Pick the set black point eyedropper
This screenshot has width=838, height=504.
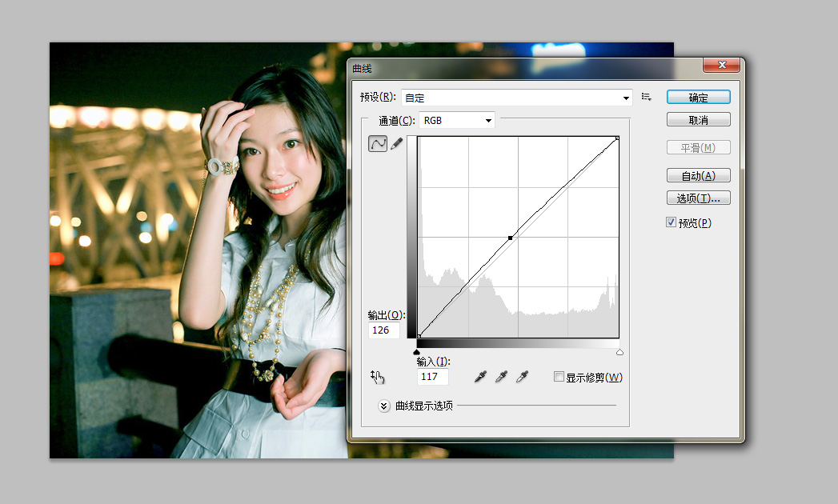click(x=480, y=377)
